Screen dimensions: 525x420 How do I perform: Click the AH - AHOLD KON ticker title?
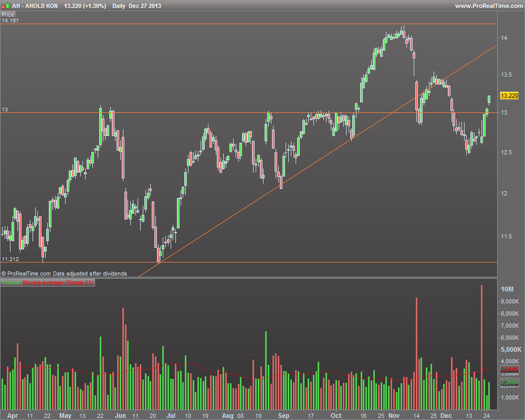point(35,6)
